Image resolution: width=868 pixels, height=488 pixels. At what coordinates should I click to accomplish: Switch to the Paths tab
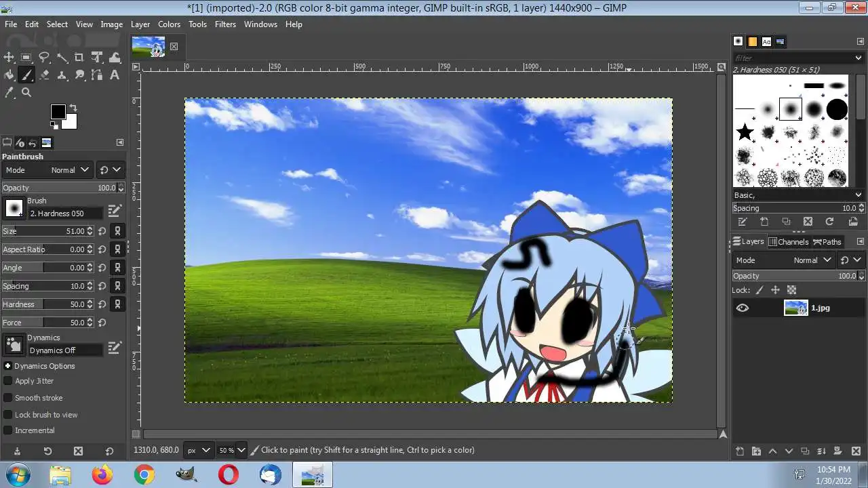827,242
